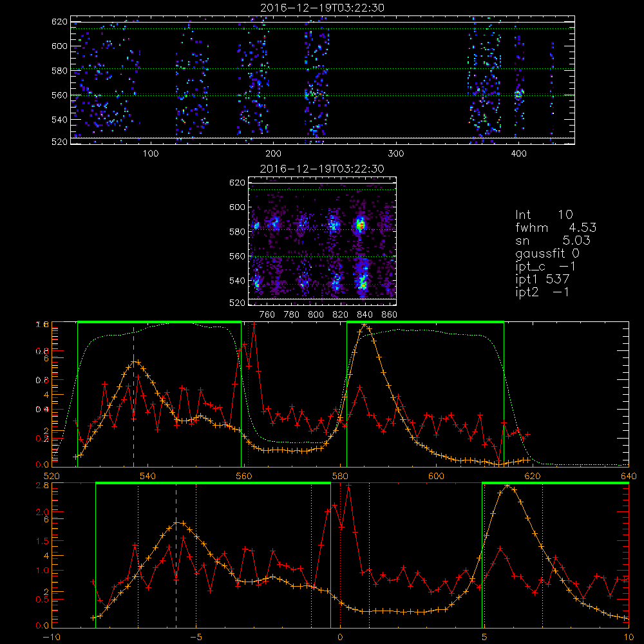Click the orange x-axis label -10 in the bottom plot
This screenshot has height=644, width=644.
52,638
